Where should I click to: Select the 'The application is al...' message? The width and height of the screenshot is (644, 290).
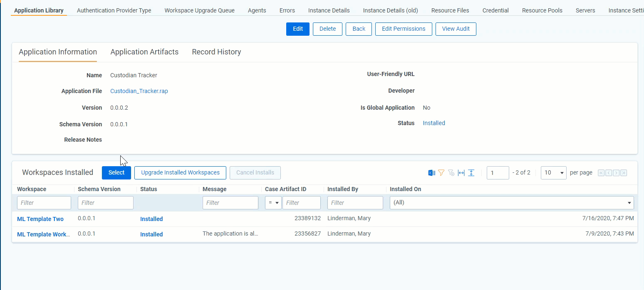[230, 233]
